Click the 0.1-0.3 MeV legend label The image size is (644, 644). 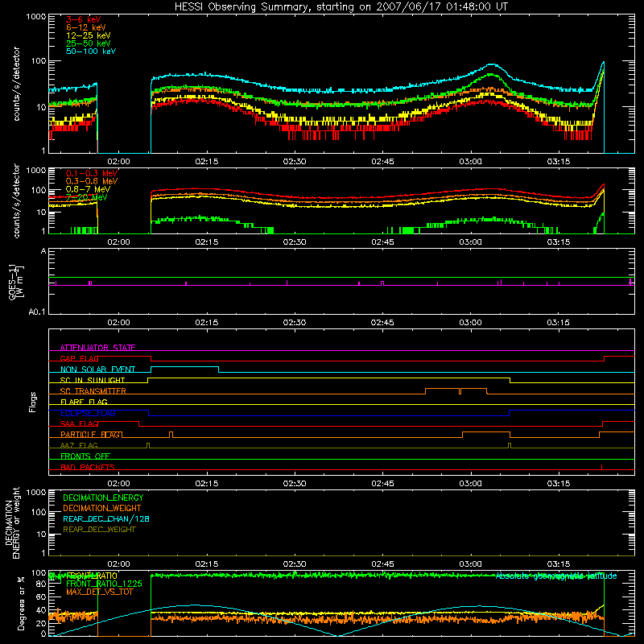click(x=92, y=173)
